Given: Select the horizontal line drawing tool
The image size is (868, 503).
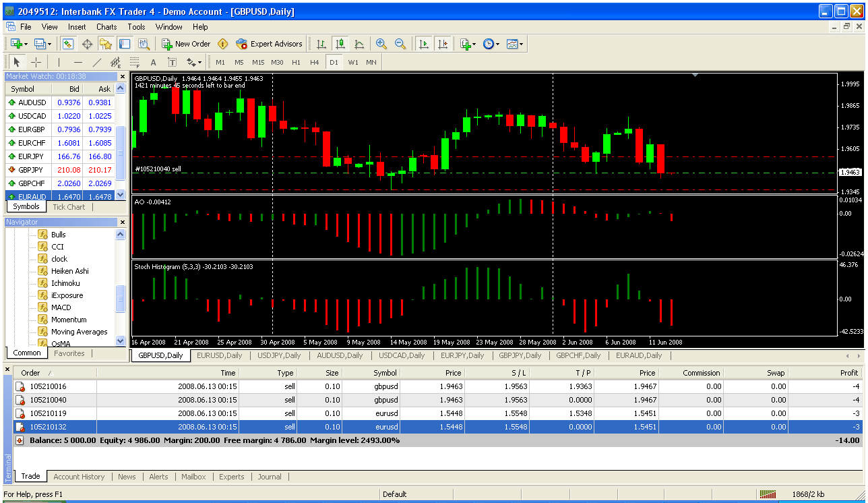Looking at the screenshot, I should (78, 62).
